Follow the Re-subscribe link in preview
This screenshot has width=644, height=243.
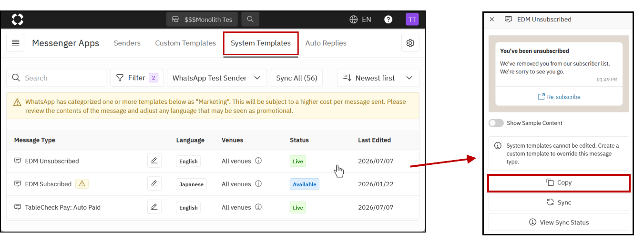pyautogui.click(x=559, y=97)
